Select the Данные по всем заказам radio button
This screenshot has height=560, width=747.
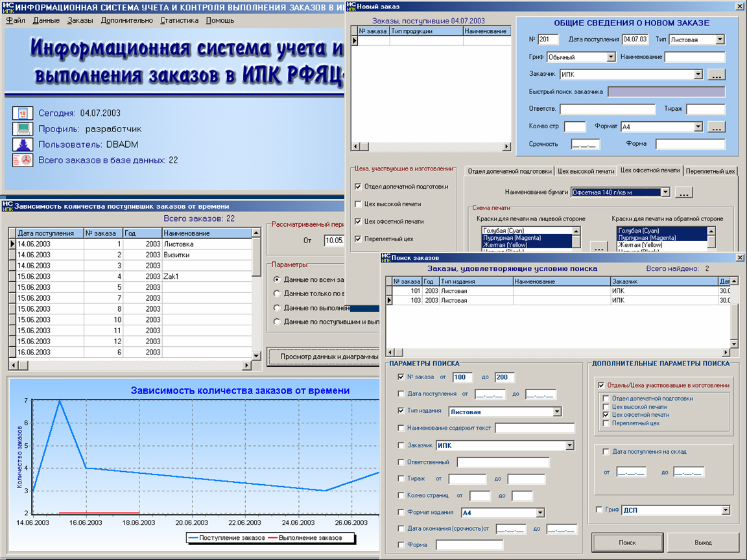[x=278, y=279]
